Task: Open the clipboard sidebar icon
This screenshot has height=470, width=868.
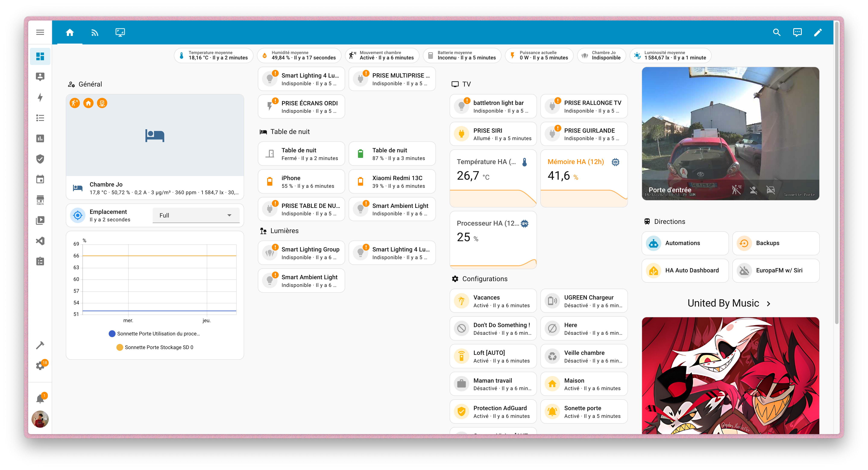Action: click(x=40, y=261)
